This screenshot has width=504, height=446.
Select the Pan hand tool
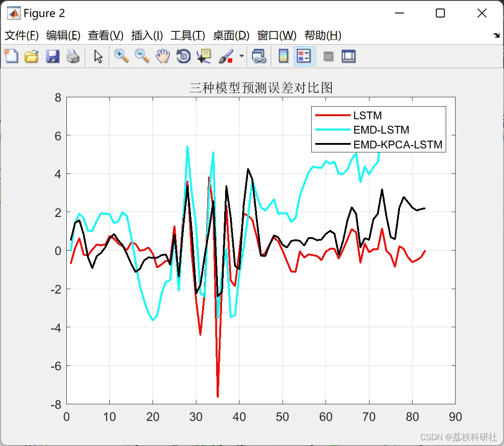click(163, 56)
